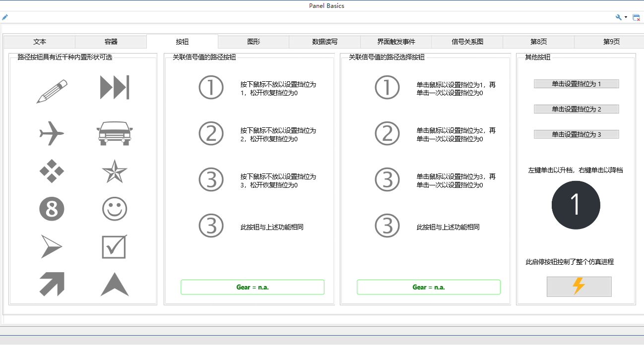
Task: Click Gear = n.a. field under 路径按钮 group
Action: (x=253, y=287)
